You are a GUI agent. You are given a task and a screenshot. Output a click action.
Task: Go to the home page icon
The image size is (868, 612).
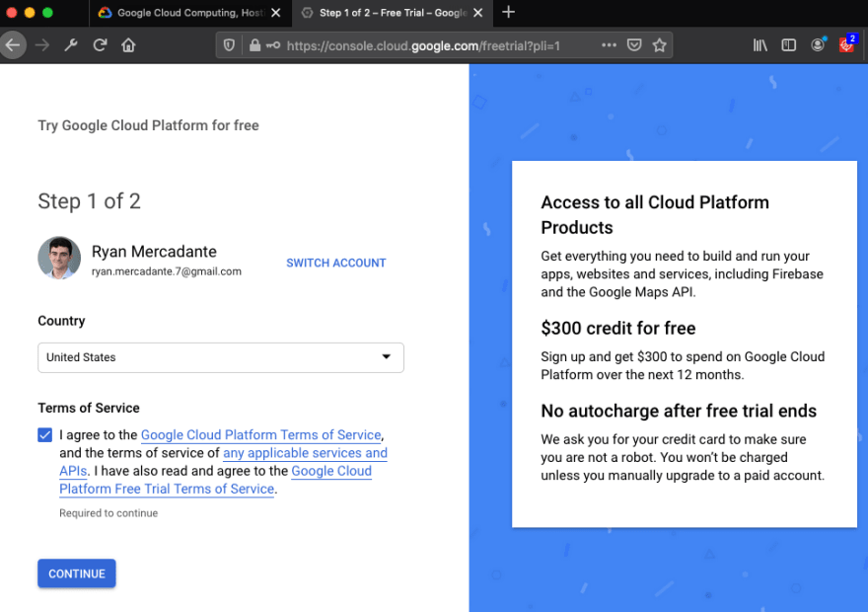click(x=128, y=45)
